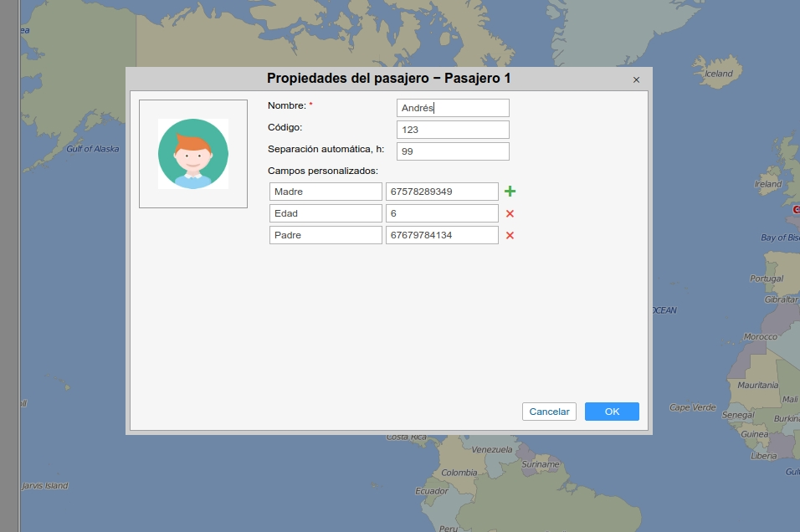Edit the Separación automática hours field
The height and width of the screenshot is (532, 800).
[x=452, y=151]
